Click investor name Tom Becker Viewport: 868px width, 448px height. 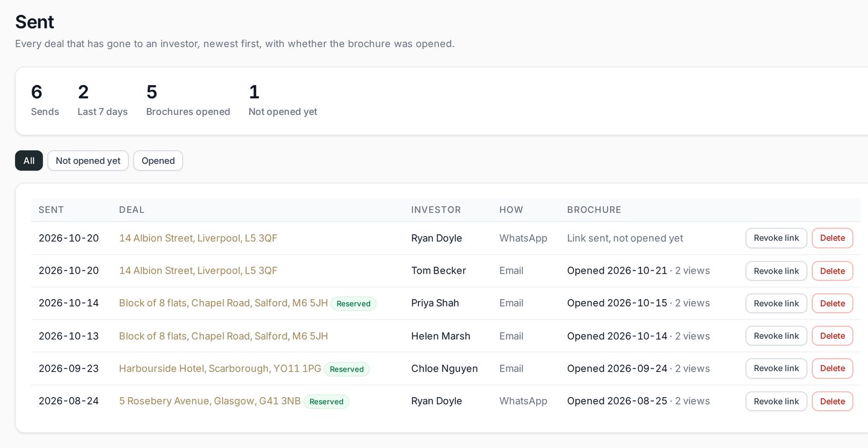[x=438, y=271]
